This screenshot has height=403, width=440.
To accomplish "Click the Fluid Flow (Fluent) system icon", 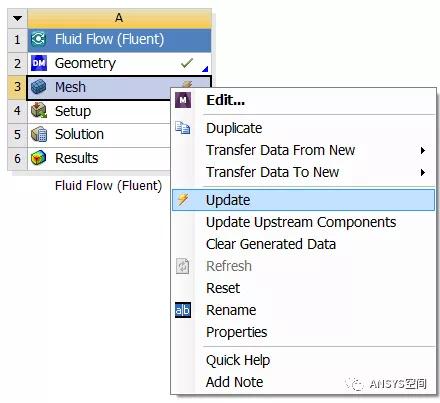I will click(x=39, y=39).
